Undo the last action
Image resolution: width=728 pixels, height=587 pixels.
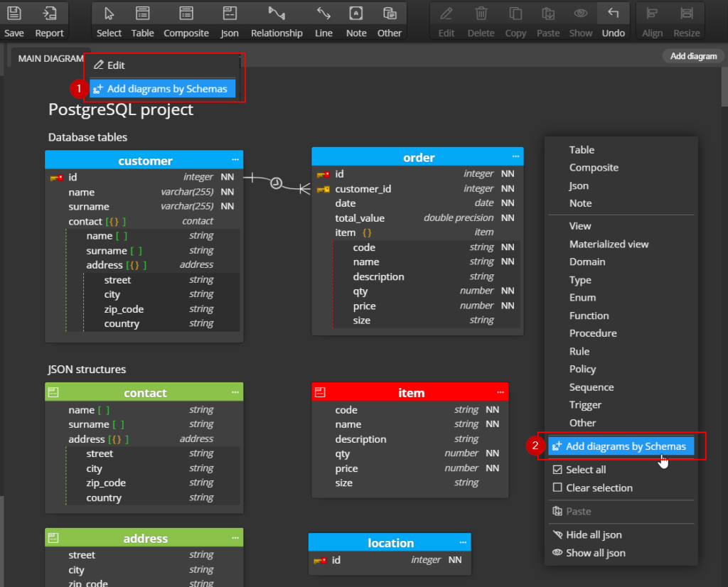[614, 21]
